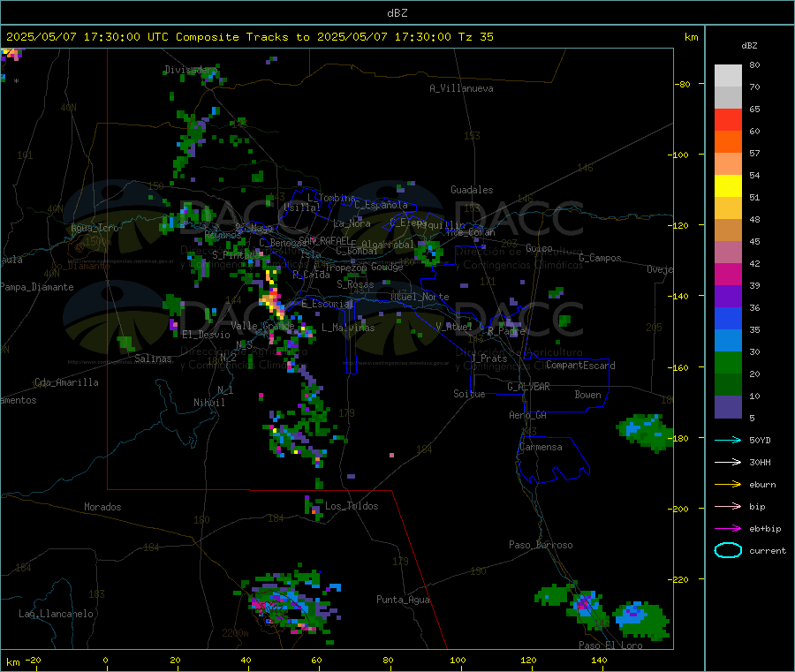
Task: Click the blue 35 dBZ color swatch
Action: pyautogui.click(x=728, y=318)
